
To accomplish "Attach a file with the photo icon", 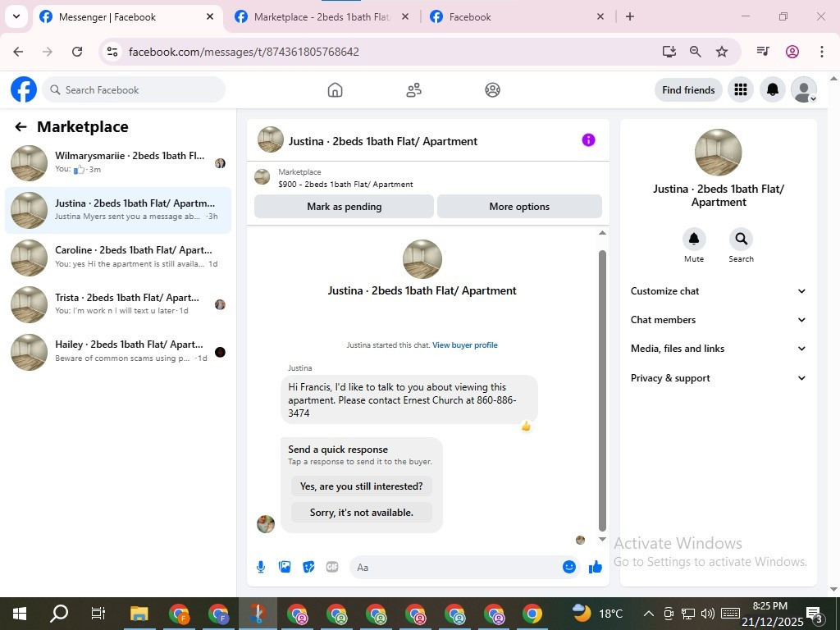I will click(x=285, y=567).
